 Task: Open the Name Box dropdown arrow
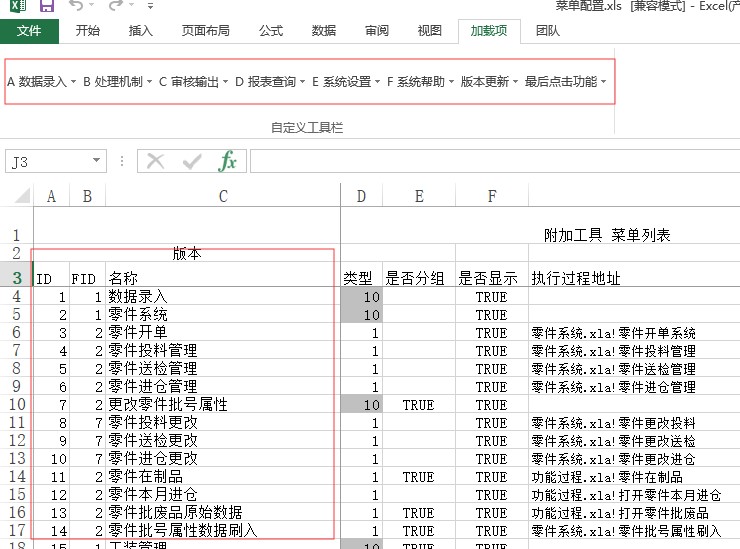96,161
